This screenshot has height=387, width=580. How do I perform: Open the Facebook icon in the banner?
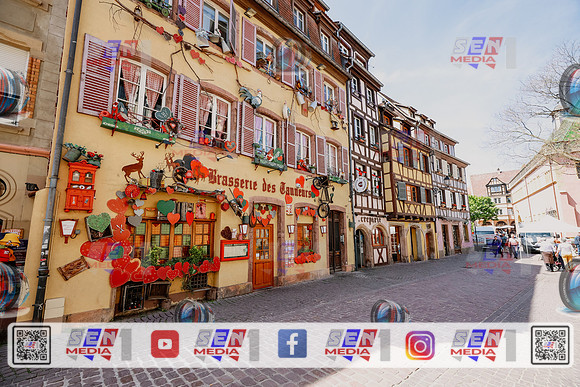click(292, 344)
